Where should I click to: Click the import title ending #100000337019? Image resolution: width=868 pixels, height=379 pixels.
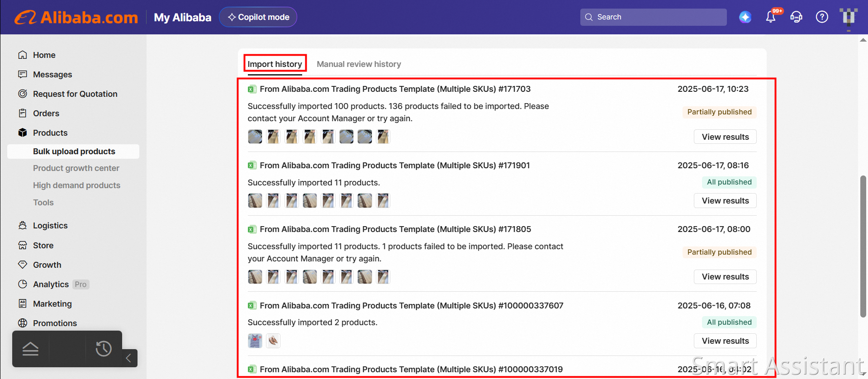pos(411,370)
